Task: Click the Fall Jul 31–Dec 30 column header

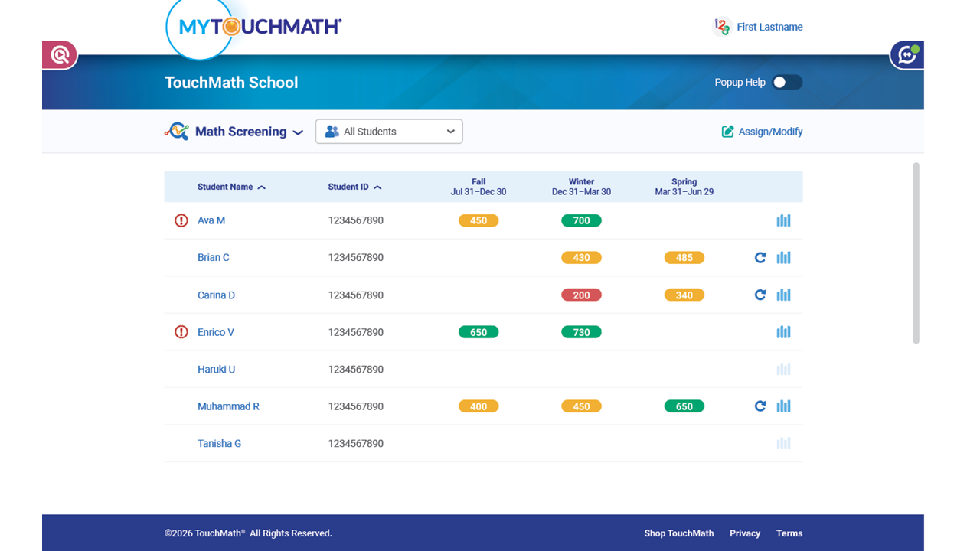Action: pos(479,187)
